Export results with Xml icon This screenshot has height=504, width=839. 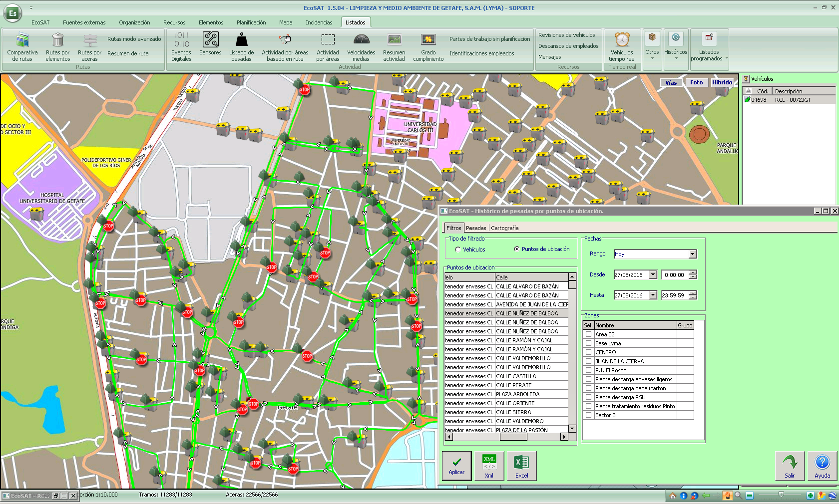pos(489,466)
